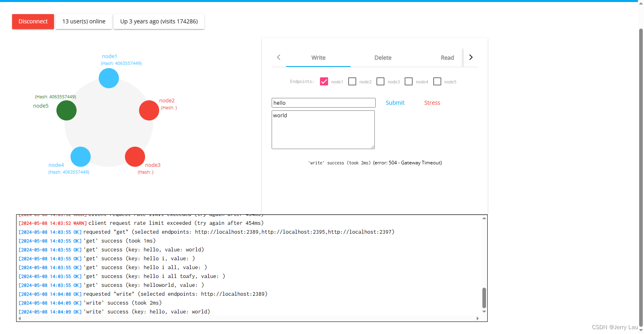The width and height of the screenshot is (644, 334).
Task: Click the node2 label text
Action: [167, 100]
